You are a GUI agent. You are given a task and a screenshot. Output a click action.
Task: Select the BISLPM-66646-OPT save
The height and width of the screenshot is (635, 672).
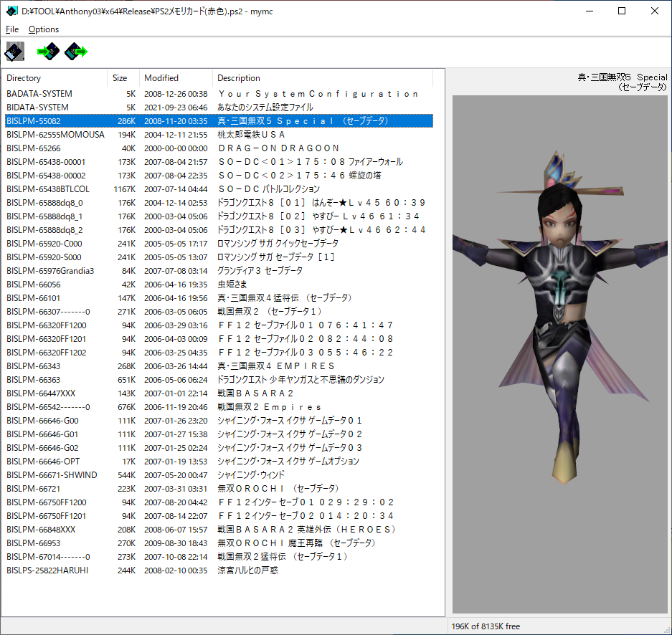click(x=219, y=461)
